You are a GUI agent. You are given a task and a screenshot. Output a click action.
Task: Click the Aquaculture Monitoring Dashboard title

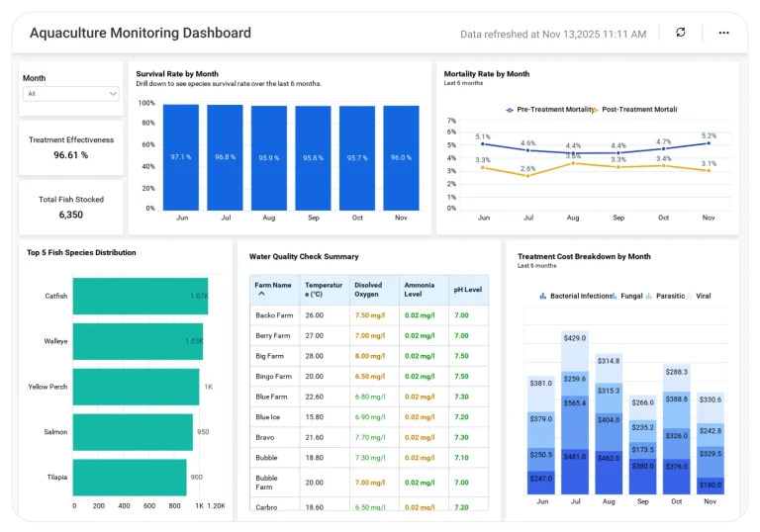coord(141,33)
